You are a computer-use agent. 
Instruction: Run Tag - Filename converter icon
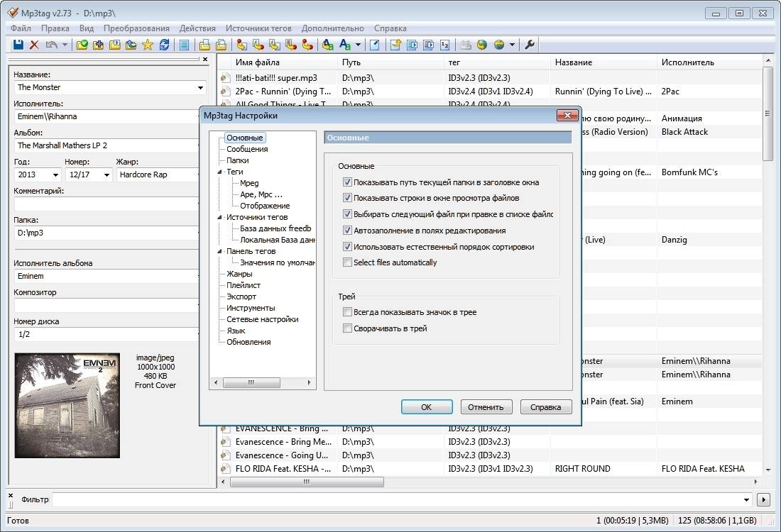pos(241,45)
